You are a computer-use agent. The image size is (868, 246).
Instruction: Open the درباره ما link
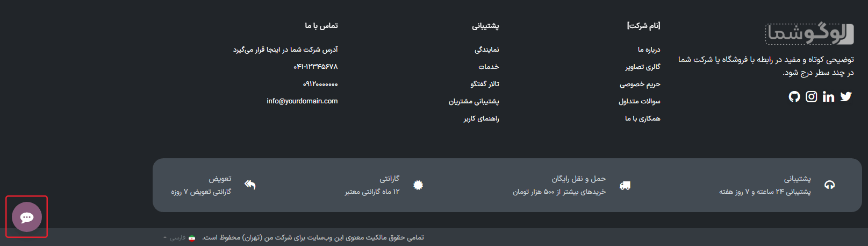649,50
